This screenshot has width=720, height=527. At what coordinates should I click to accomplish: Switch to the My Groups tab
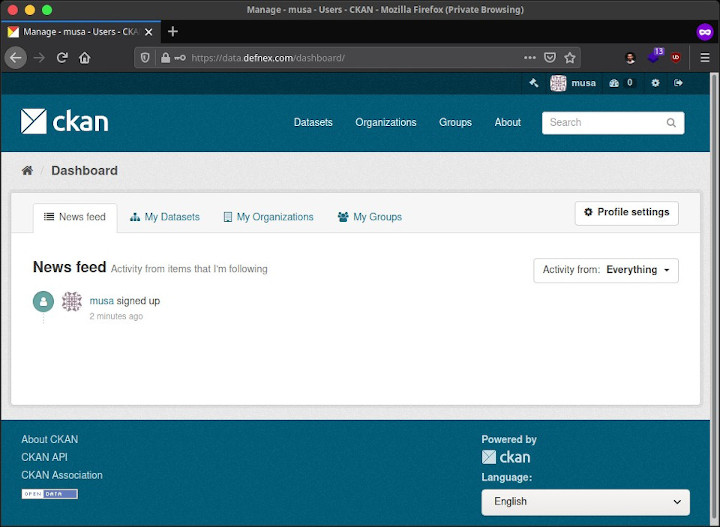(370, 217)
